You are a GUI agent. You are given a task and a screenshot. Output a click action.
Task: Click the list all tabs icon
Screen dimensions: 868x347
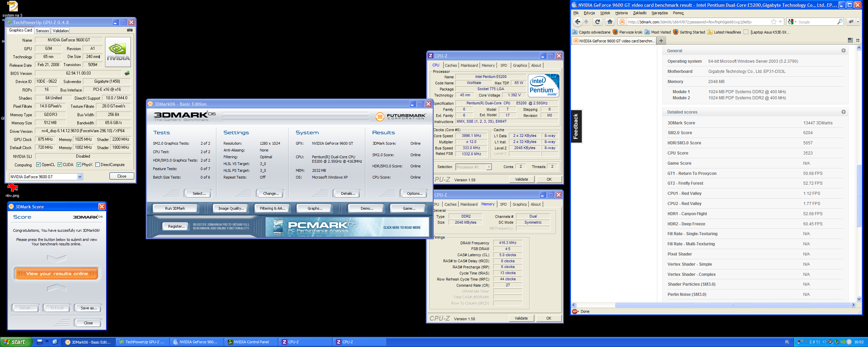point(858,40)
